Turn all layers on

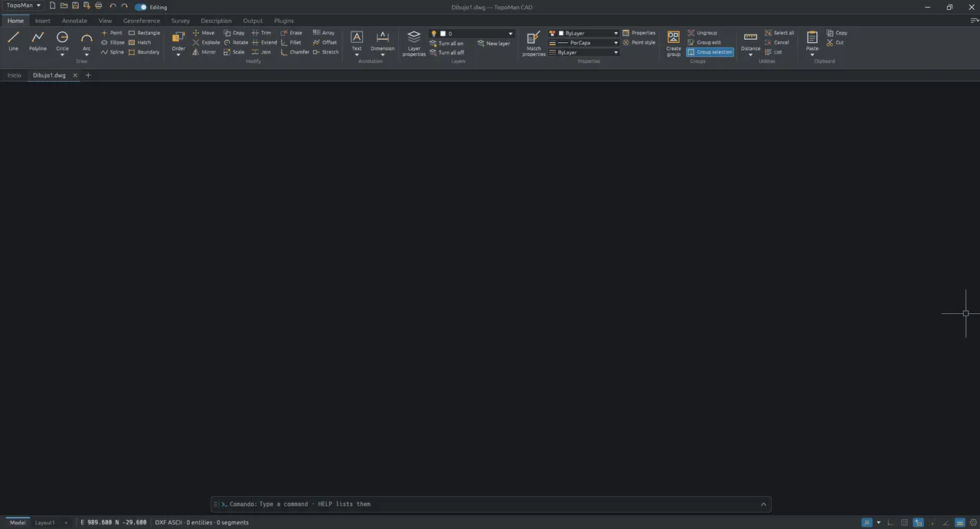(446, 44)
